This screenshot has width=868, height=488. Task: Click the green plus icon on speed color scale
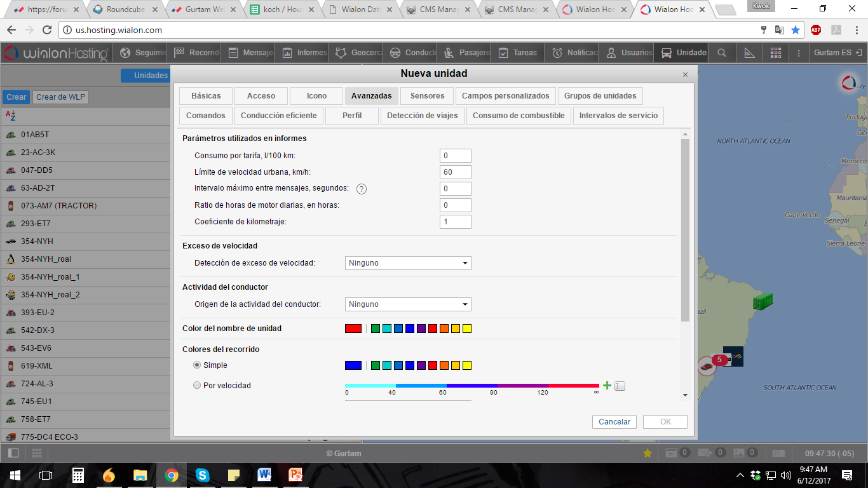(x=607, y=385)
